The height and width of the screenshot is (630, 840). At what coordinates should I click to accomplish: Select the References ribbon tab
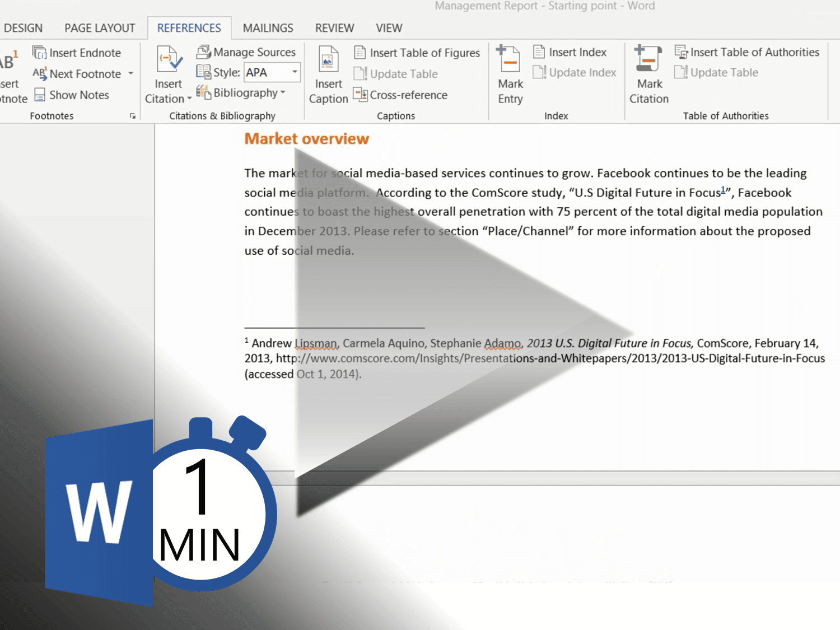click(x=189, y=28)
